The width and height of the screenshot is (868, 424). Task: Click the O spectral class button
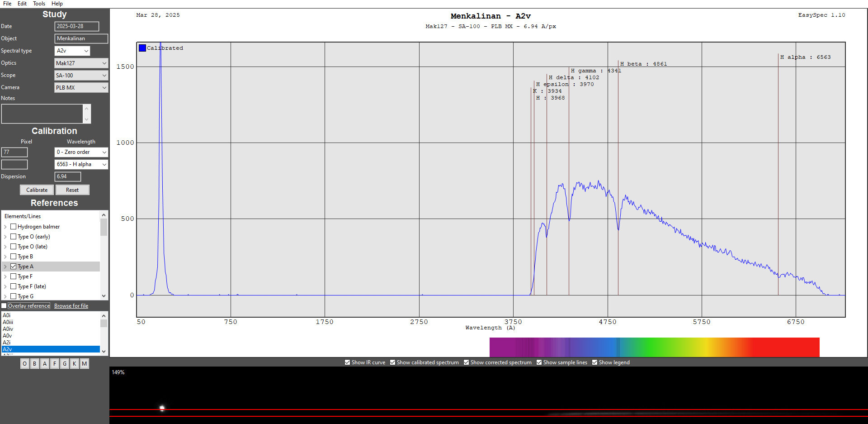[x=25, y=364]
